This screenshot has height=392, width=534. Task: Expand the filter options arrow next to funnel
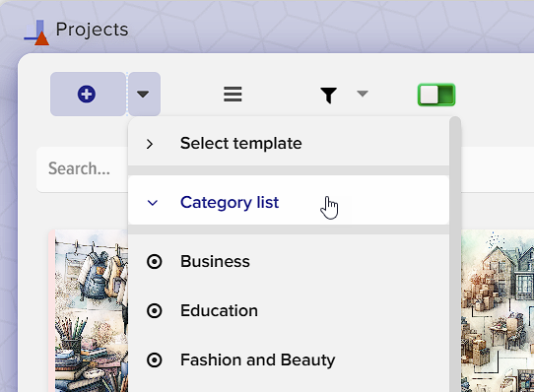point(363,94)
